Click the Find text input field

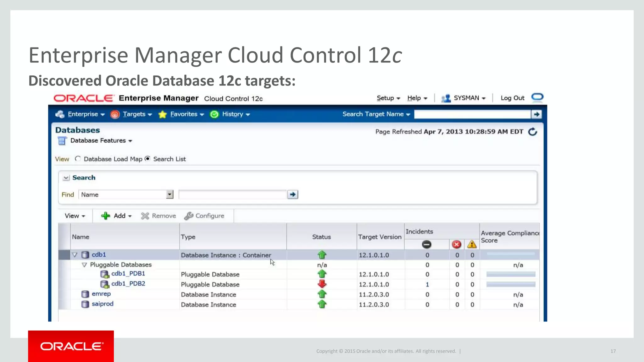point(232,195)
